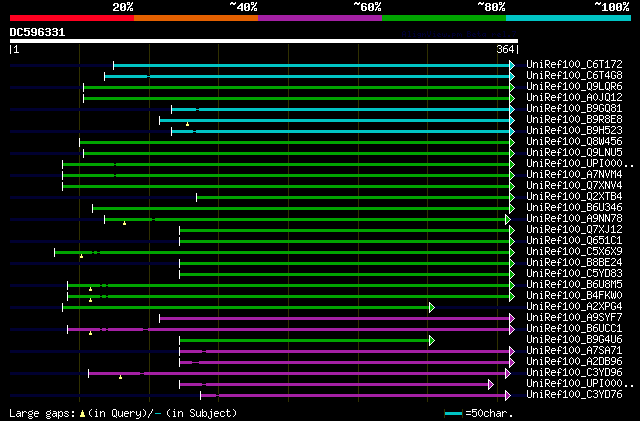Select the UniRef100_A9SYF7 label

[x=574, y=318]
